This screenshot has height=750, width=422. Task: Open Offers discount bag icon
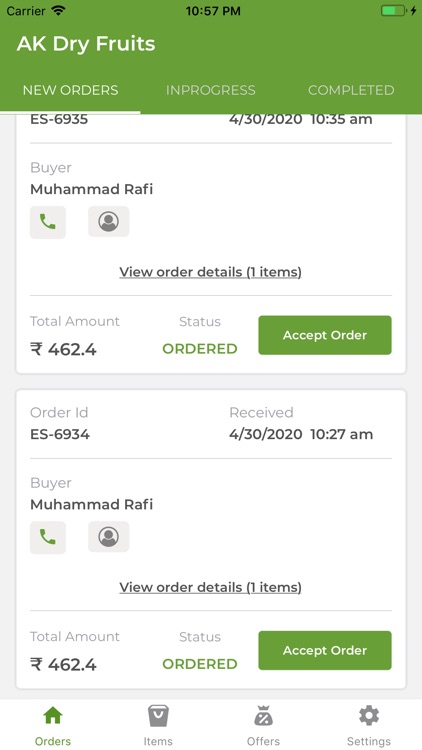(x=263, y=716)
